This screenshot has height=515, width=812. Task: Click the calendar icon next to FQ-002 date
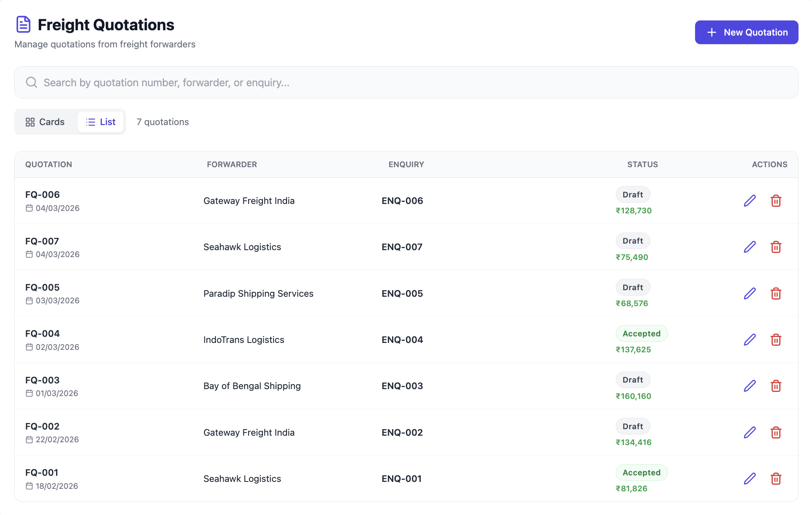coord(29,439)
